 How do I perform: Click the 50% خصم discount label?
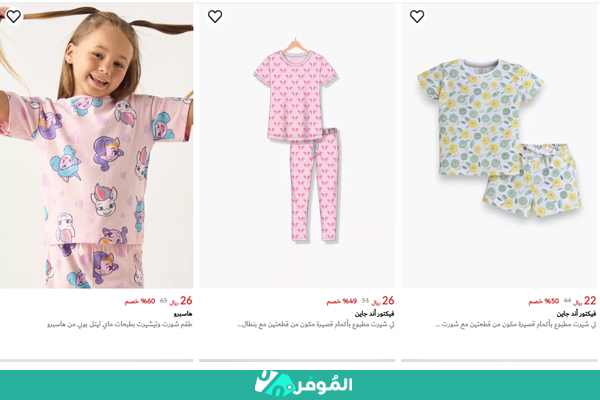(x=544, y=302)
